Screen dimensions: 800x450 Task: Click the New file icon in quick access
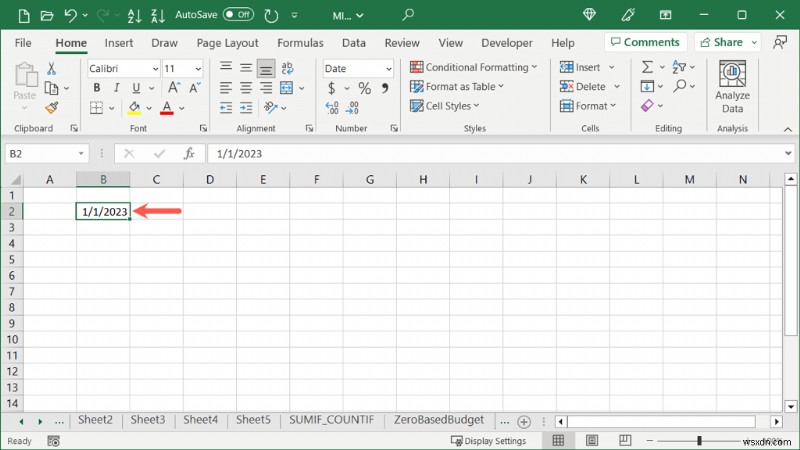pos(23,16)
